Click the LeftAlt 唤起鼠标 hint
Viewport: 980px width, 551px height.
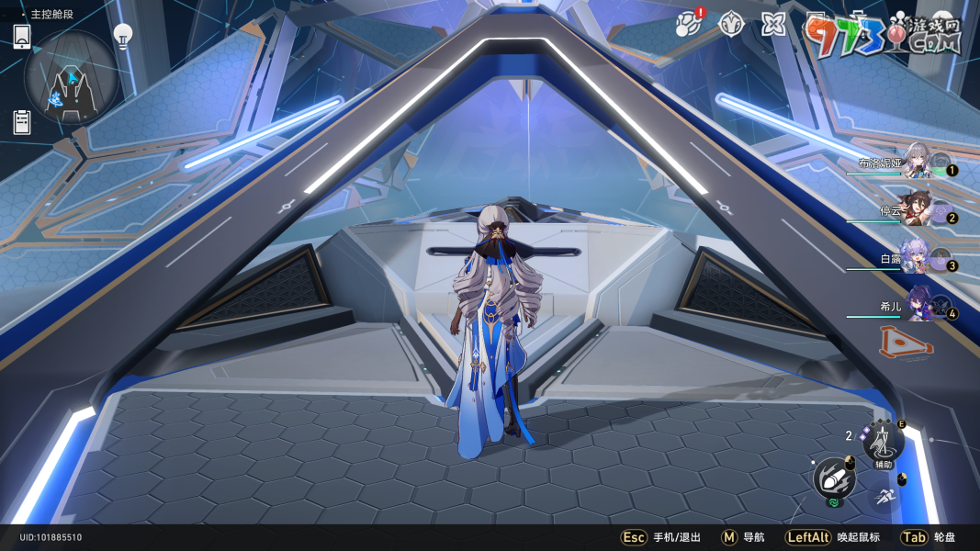tap(831, 537)
